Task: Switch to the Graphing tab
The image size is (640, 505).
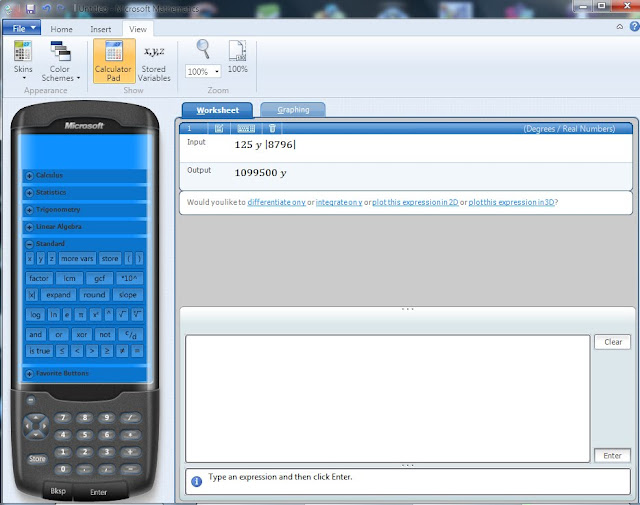Action: (293, 110)
